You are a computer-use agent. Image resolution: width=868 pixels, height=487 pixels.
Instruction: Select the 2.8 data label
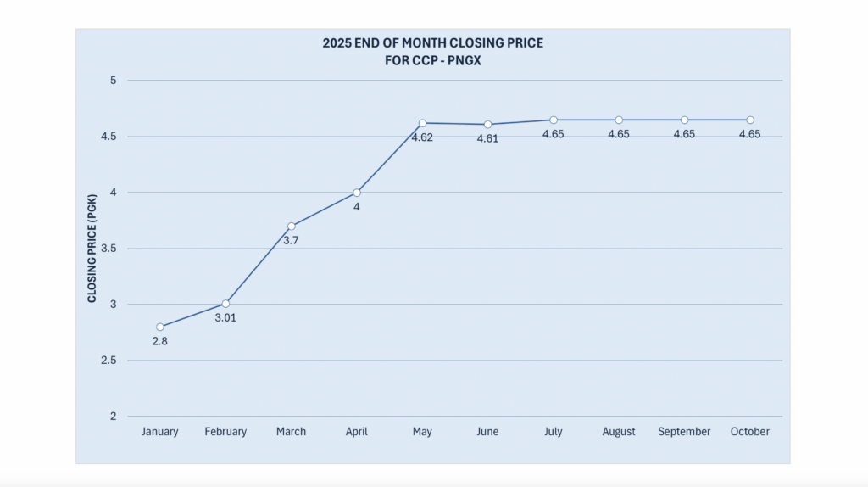160,341
